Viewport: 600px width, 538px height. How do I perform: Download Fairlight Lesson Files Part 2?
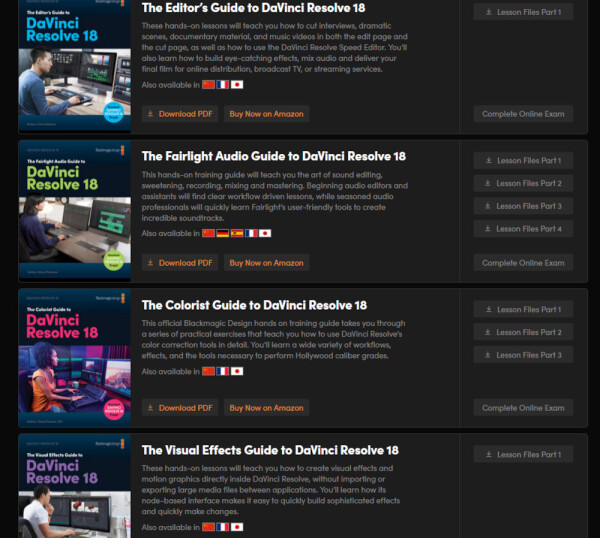(x=523, y=183)
